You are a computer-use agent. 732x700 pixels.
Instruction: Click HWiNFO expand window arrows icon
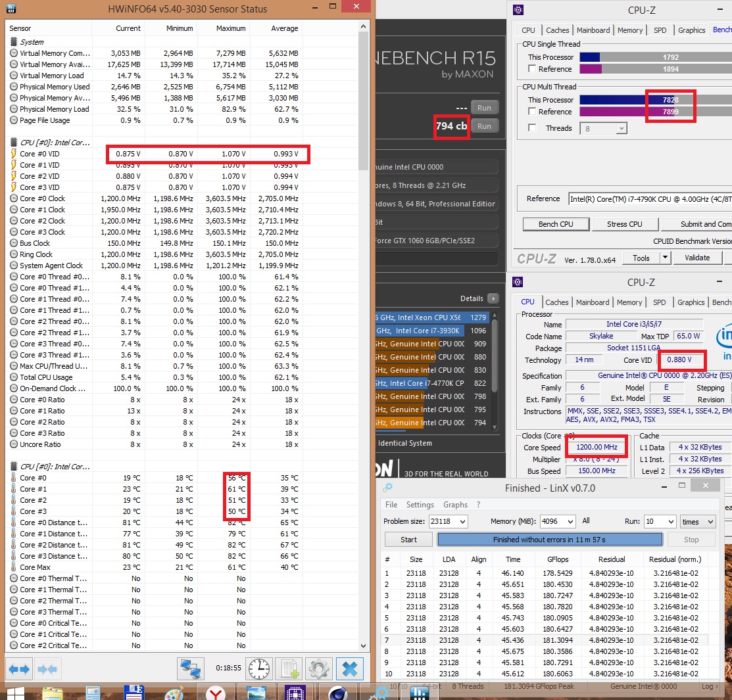19,669
